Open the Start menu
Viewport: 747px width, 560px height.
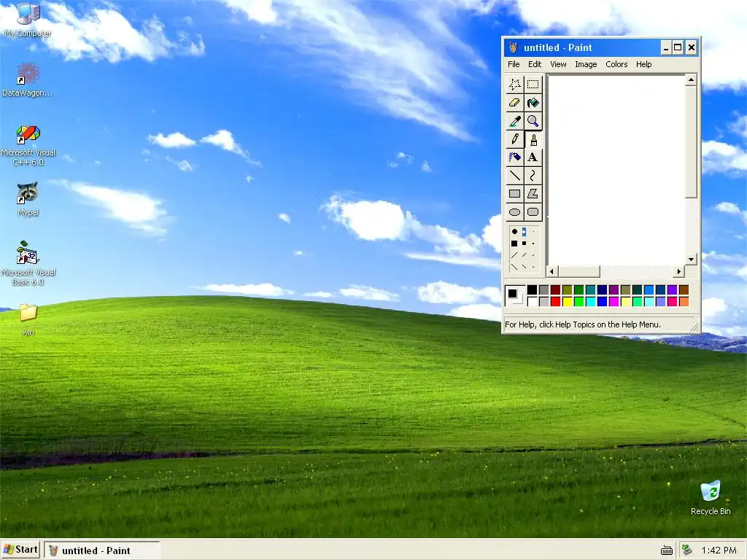click(20, 550)
